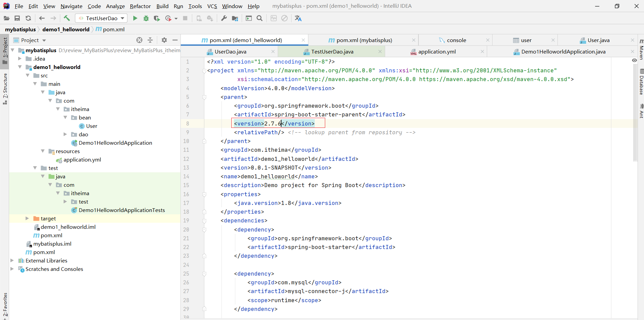Open the Navigate menu
Screen dimensions: 644x320
pos(71,6)
